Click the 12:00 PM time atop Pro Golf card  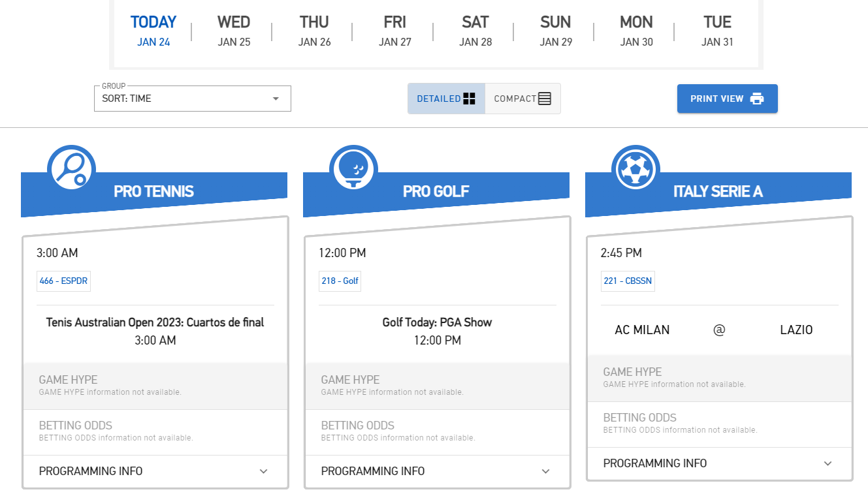pyautogui.click(x=342, y=253)
